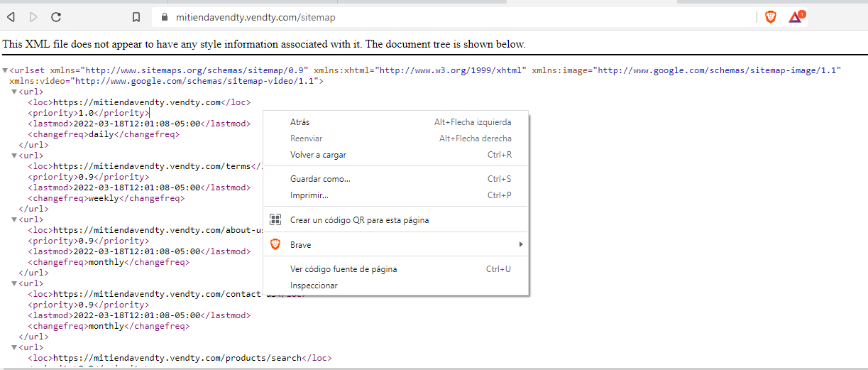Viewport: 868px width, 370px height.
Task: Click the loc text ending in /products/search
Action: click(178, 358)
